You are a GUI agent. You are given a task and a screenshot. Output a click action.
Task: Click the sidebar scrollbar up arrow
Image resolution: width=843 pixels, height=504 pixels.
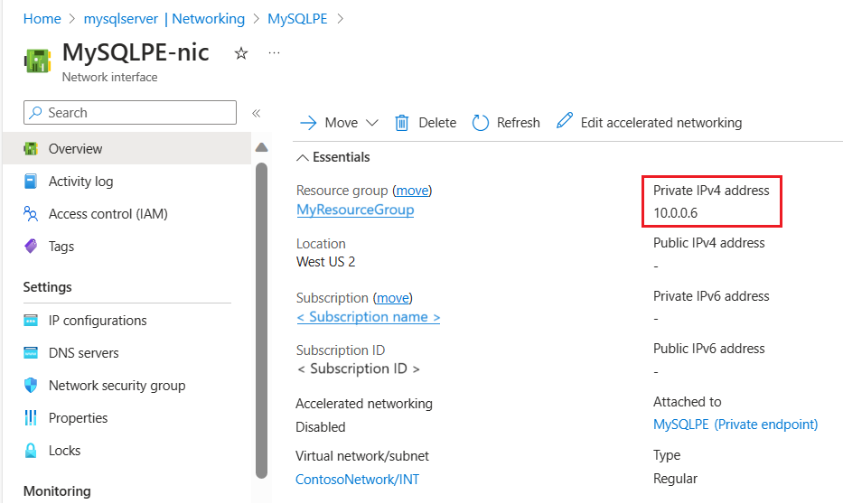[262, 147]
